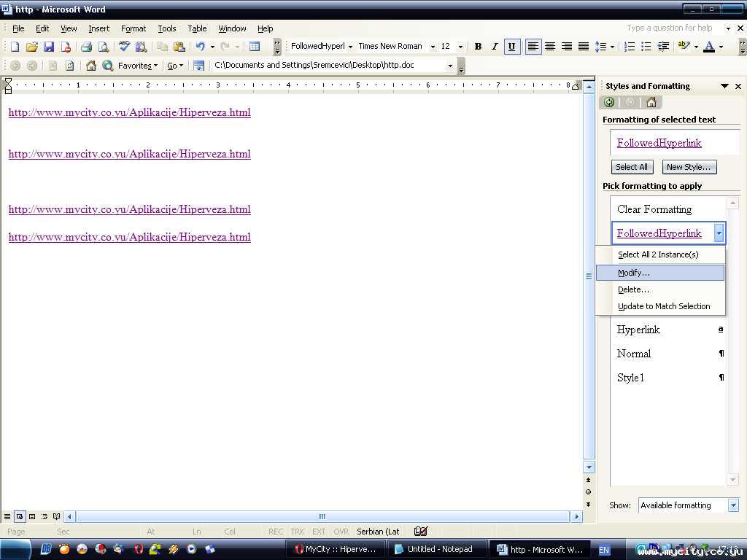Click the Web toolbar Start Page home icon
Screen dimensions: 747x560
coord(91,66)
